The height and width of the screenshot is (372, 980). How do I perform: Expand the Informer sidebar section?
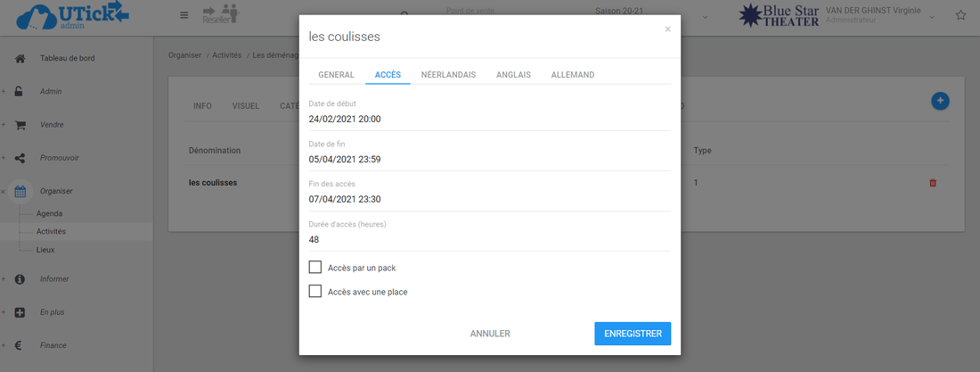[x=53, y=279]
